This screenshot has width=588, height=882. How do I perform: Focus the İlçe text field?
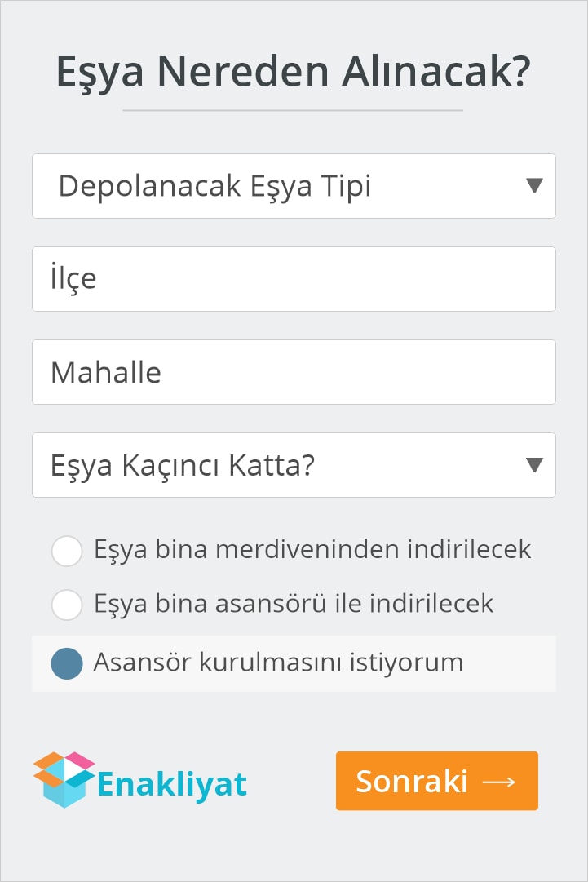tap(294, 279)
